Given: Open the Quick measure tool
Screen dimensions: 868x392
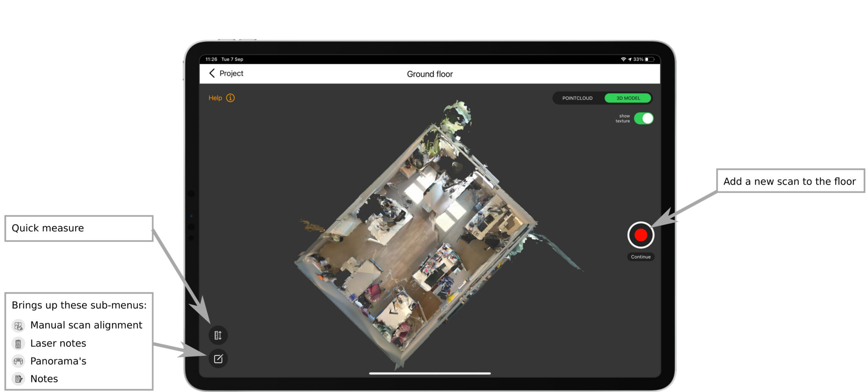Looking at the screenshot, I should 218,335.
